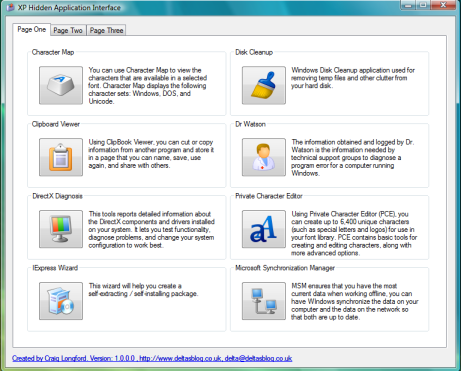
Task: Click the Private Character Editor heading
Action: point(269,196)
